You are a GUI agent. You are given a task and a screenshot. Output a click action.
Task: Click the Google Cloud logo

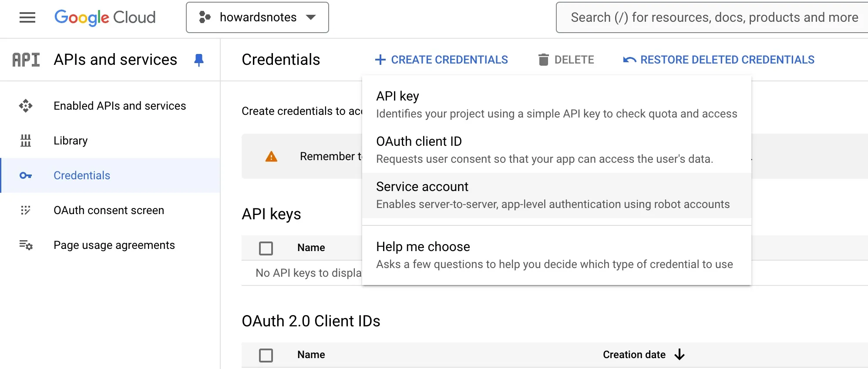click(x=105, y=17)
